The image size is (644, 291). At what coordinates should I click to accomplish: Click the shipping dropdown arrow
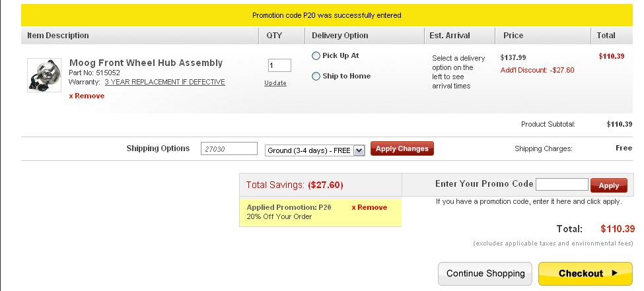click(359, 150)
